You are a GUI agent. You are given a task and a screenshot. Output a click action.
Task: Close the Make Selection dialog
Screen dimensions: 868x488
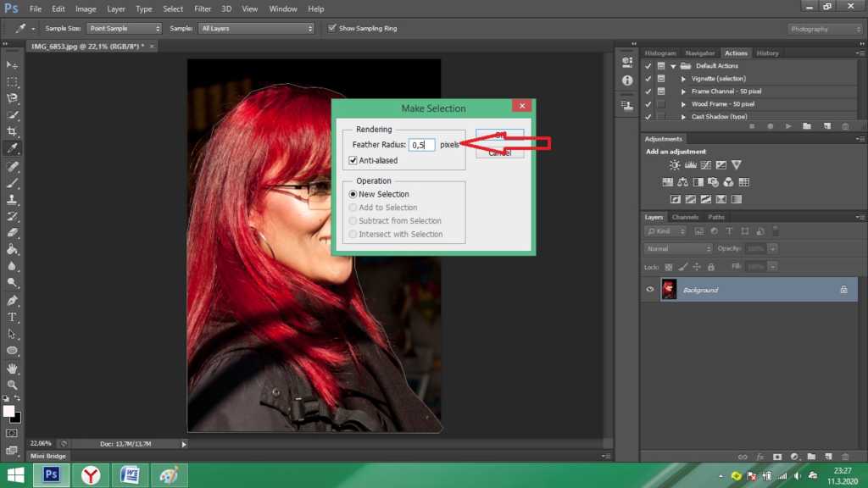[521, 106]
